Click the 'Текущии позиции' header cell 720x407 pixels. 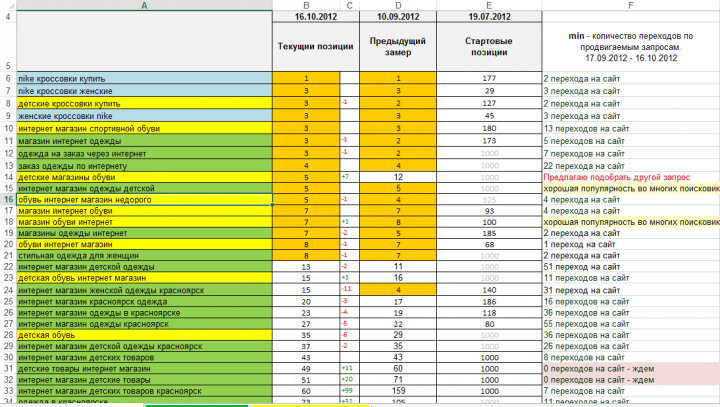316,46
